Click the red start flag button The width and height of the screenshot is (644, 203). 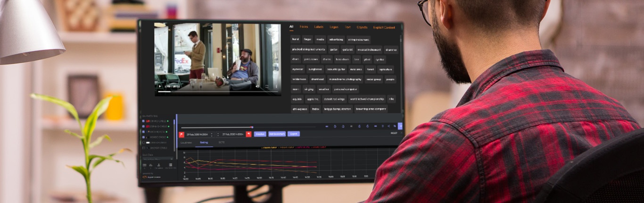(182, 134)
